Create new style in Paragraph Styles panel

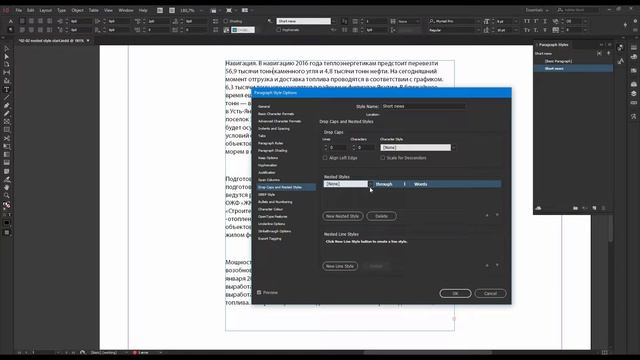(594, 208)
